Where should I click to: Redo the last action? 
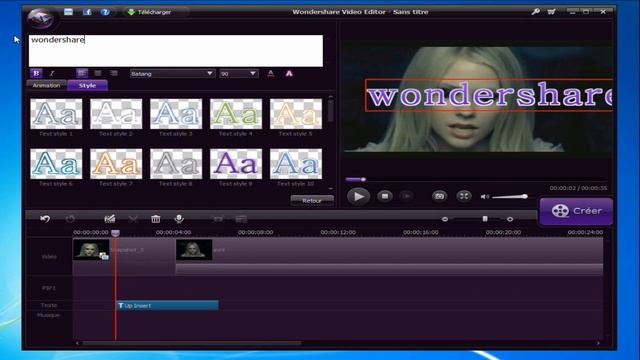(x=70, y=219)
